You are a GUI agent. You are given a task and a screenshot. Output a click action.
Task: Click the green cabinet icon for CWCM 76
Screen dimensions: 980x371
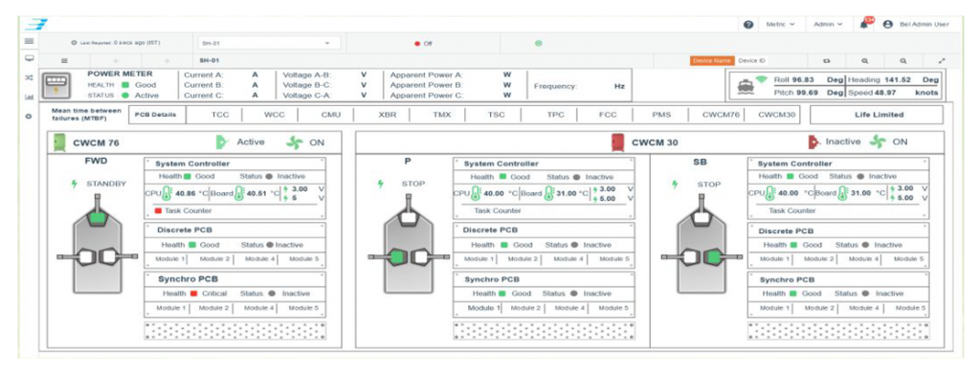[x=60, y=142]
